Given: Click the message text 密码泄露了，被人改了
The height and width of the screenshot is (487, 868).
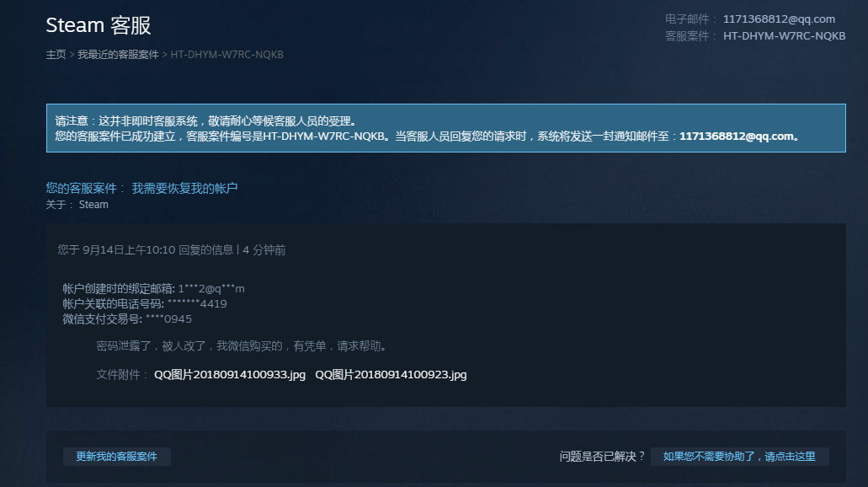Looking at the screenshot, I should [152, 346].
